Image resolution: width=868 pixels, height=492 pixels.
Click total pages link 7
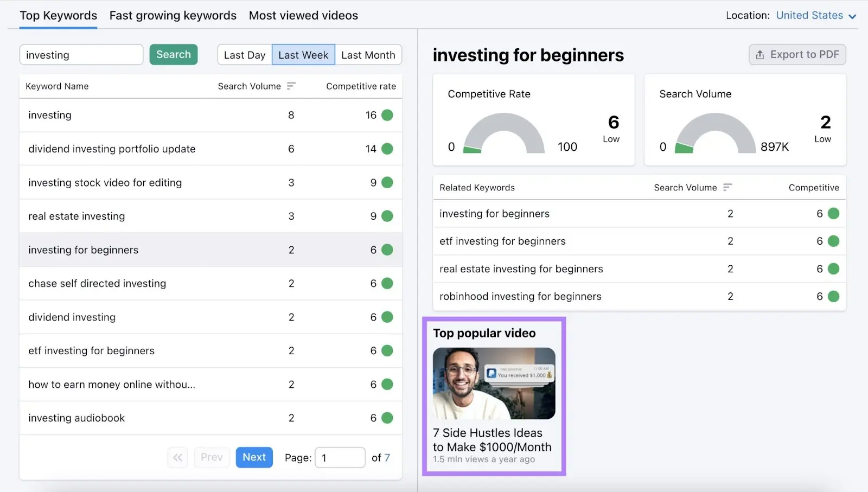(387, 458)
